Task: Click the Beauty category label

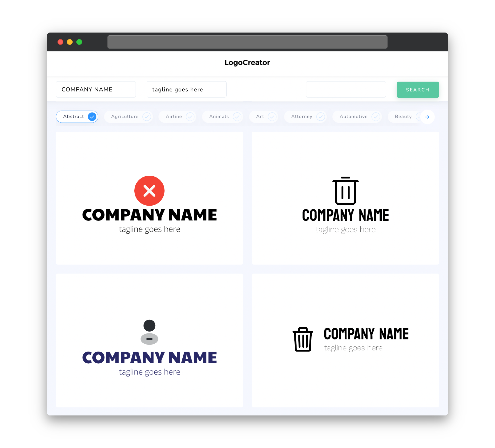Action: 403,116
